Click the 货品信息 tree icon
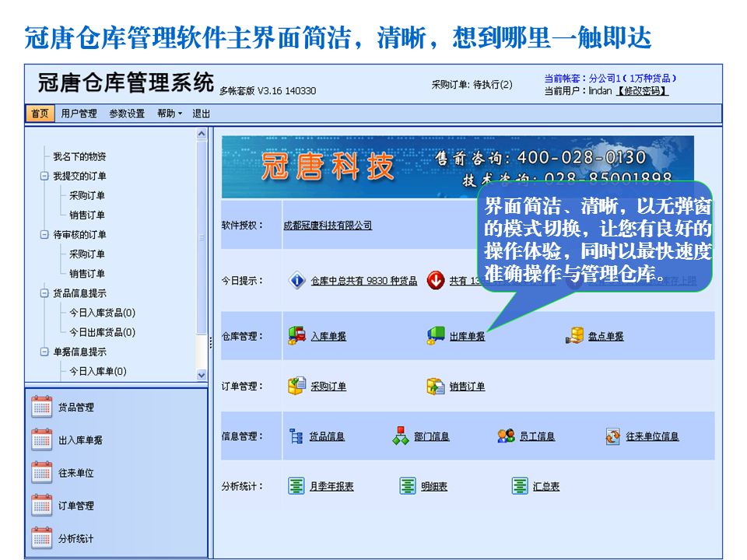The height and width of the screenshot is (560, 747). click(296, 436)
